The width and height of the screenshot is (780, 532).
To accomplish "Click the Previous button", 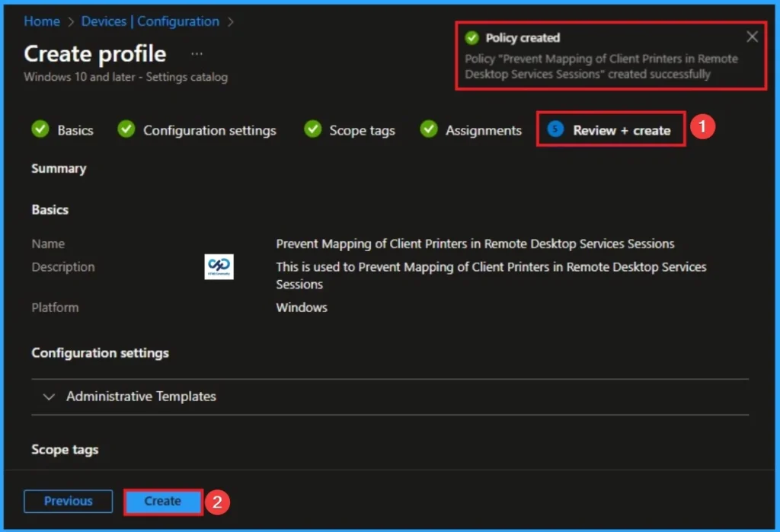I will (68, 501).
